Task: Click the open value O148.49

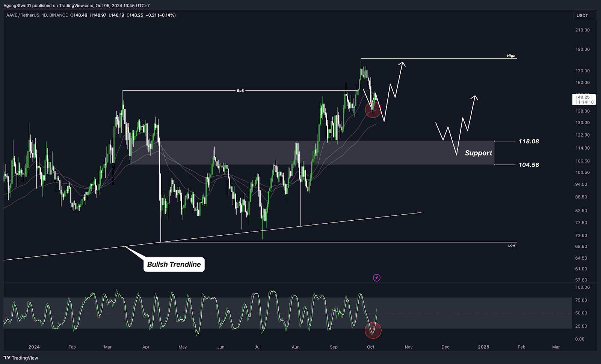Action: pyautogui.click(x=79, y=15)
